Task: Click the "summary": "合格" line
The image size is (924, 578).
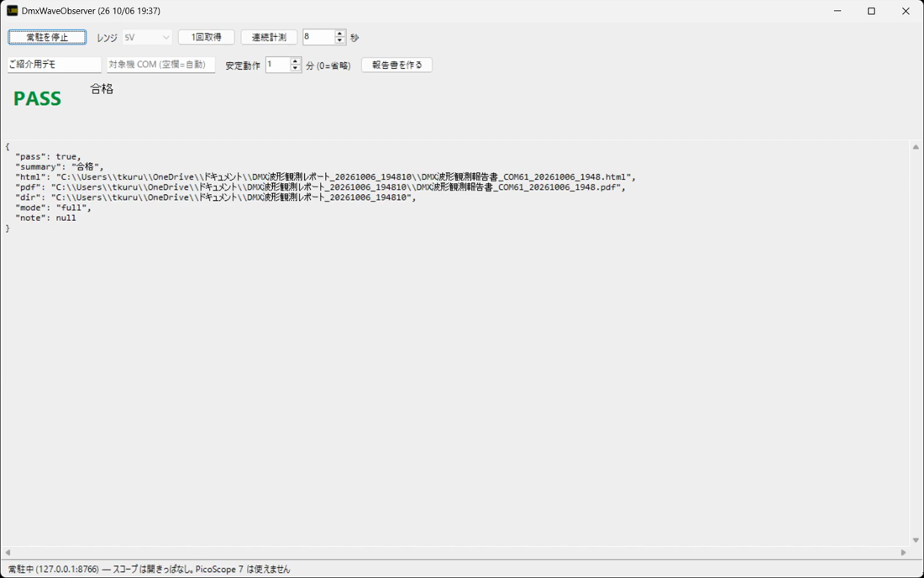Action: tap(60, 166)
